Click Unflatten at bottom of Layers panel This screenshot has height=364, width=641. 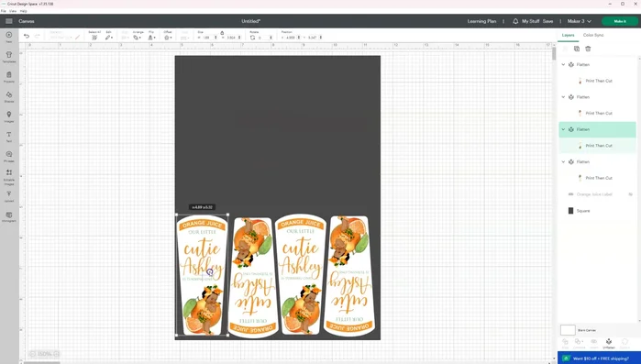tap(609, 343)
